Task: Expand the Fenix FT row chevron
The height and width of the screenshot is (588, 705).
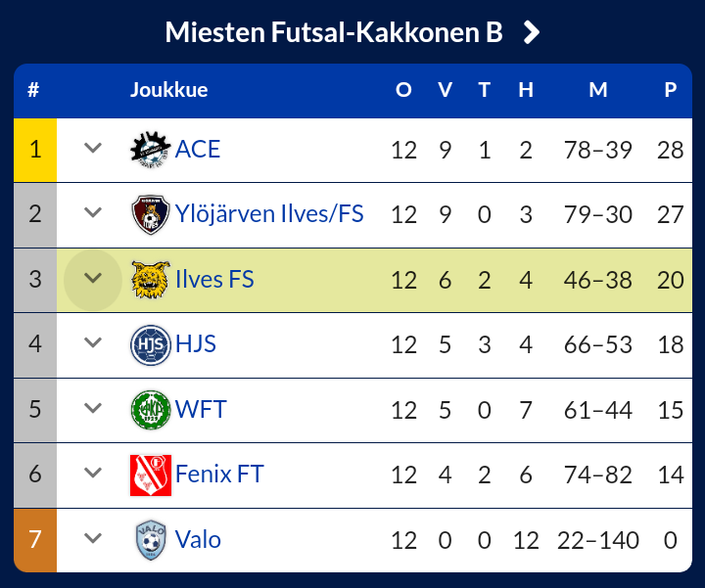Action: click(x=93, y=474)
